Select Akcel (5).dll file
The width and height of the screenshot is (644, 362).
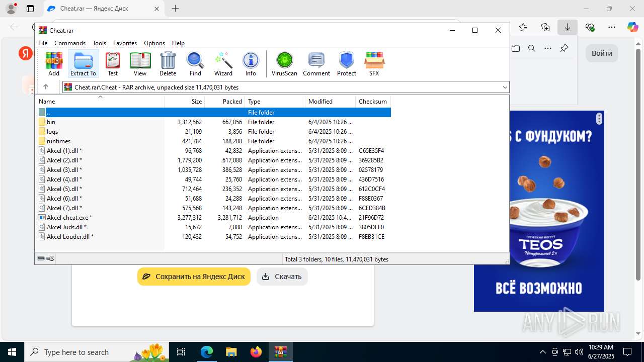point(214,189)
